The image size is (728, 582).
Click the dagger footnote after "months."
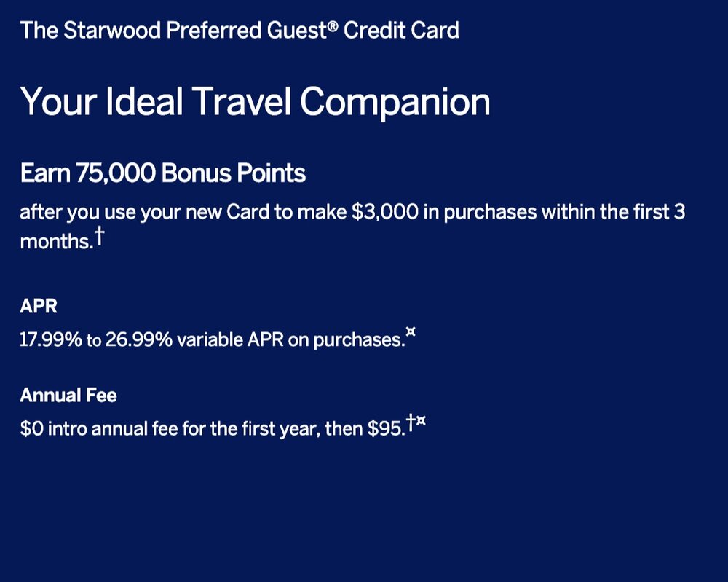(98, 237)
